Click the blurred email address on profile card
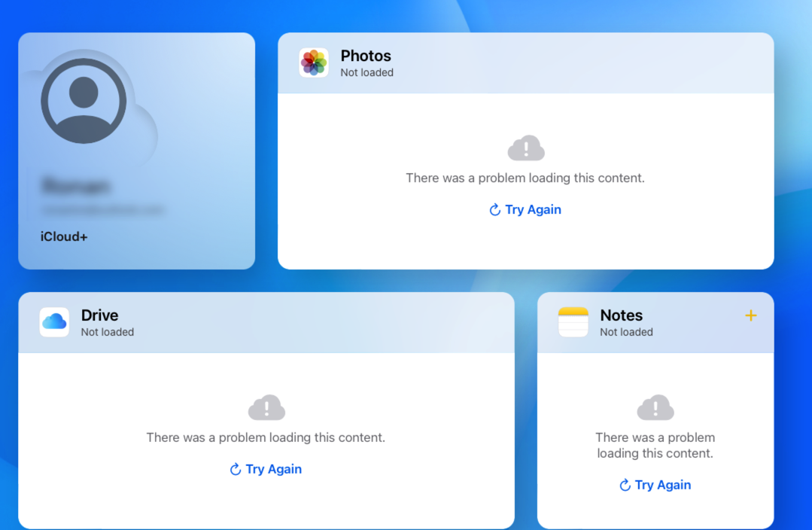This screenshot has height=530, width=812. (102, 210)
